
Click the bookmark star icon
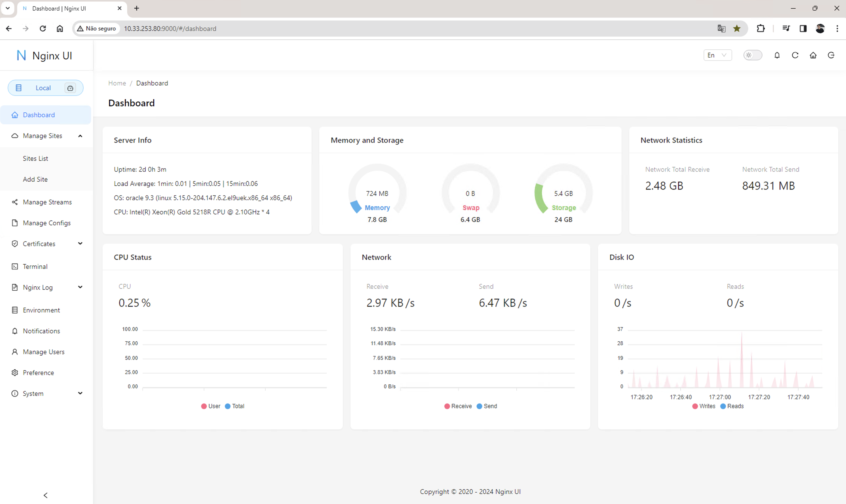737,28
